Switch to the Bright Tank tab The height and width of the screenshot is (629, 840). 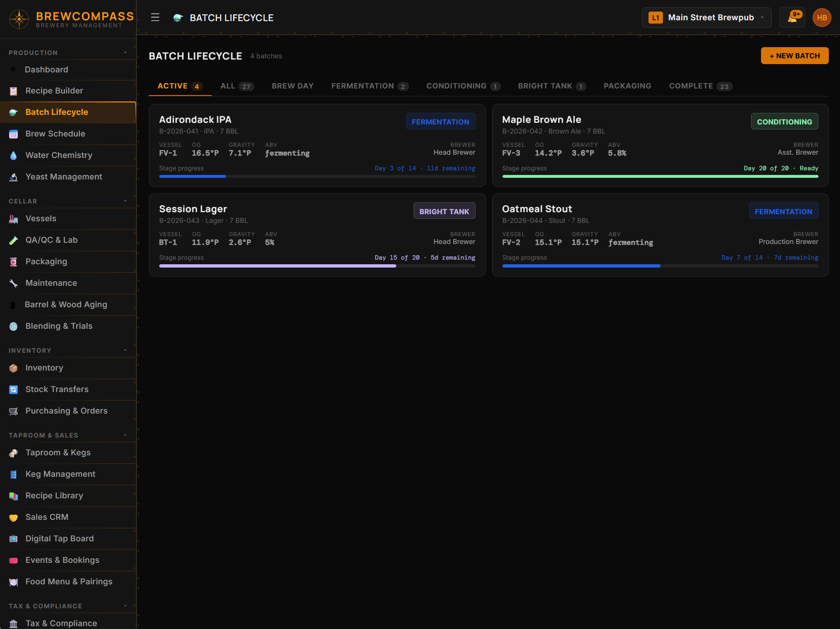pyautogui.click(x=552, y=86)
